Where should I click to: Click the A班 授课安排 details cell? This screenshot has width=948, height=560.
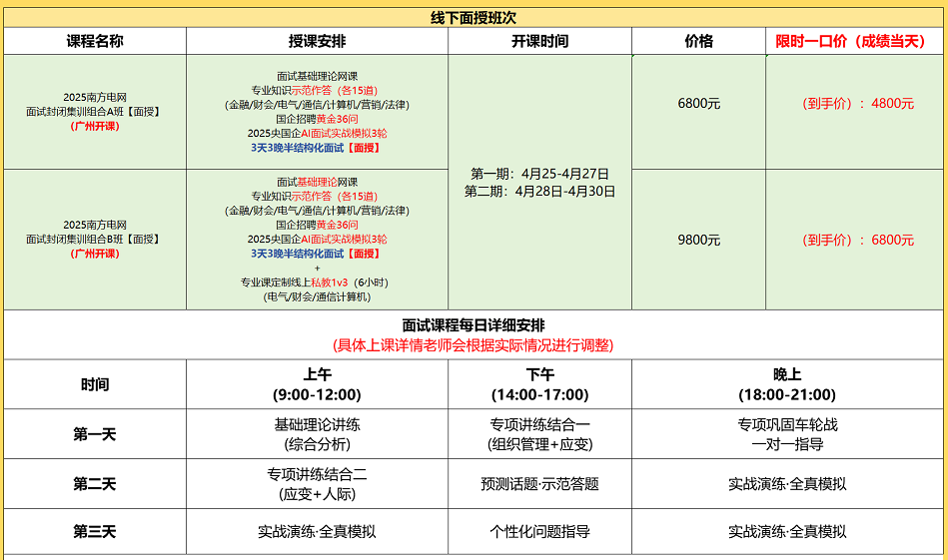317,112
